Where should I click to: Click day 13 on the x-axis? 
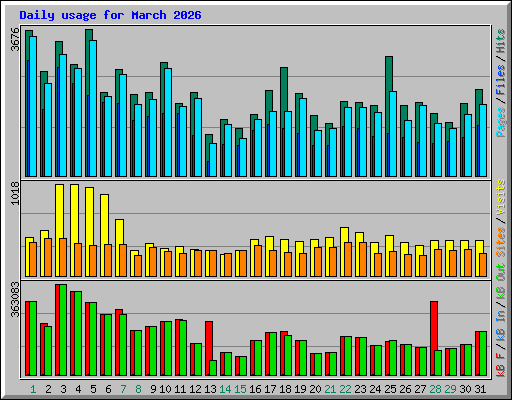click(x=210, y=389)
